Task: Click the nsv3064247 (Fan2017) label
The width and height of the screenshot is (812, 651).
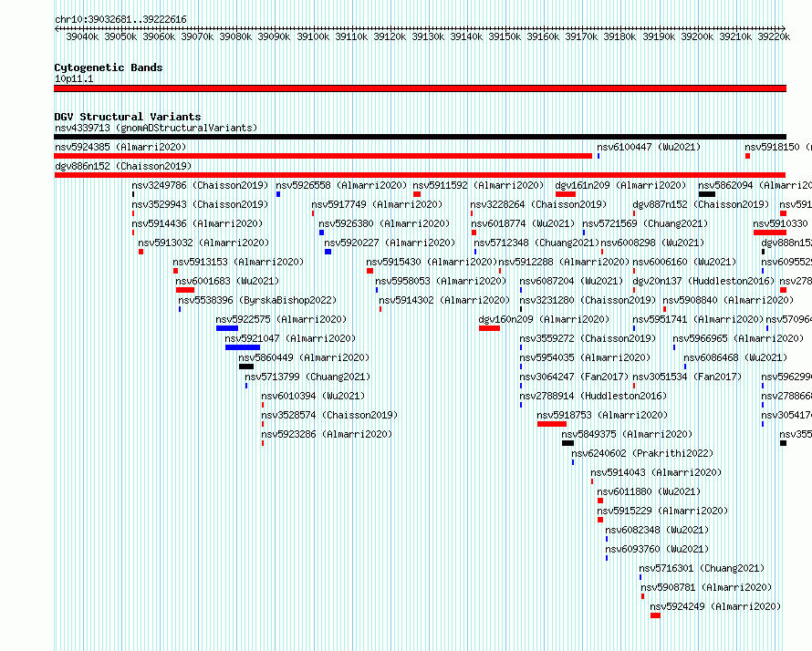Action: pos(574,377)
